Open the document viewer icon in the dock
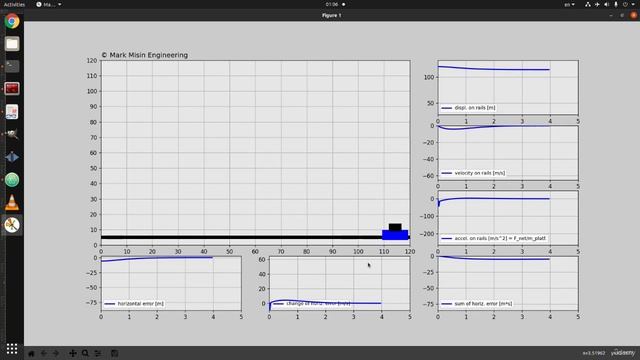The width and height of the screenshot is (640, 360). click(12, 112)
